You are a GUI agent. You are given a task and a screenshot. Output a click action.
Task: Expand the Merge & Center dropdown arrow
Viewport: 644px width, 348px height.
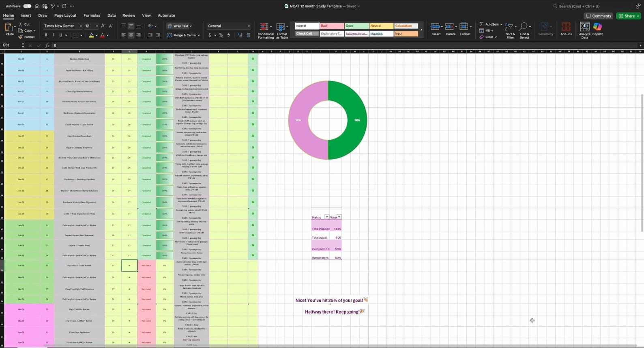(x=199, y=35)
